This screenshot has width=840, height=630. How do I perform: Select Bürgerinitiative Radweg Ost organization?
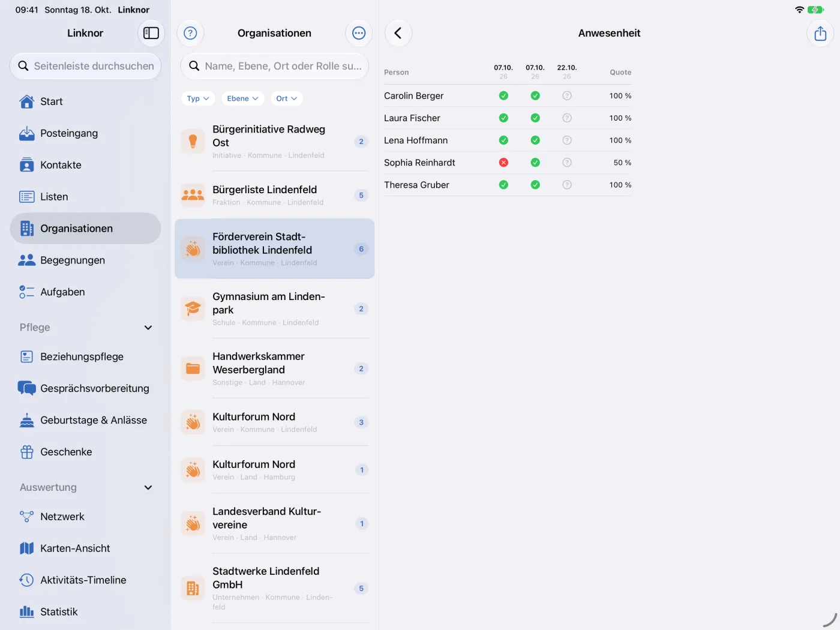[x=275, y=142]
